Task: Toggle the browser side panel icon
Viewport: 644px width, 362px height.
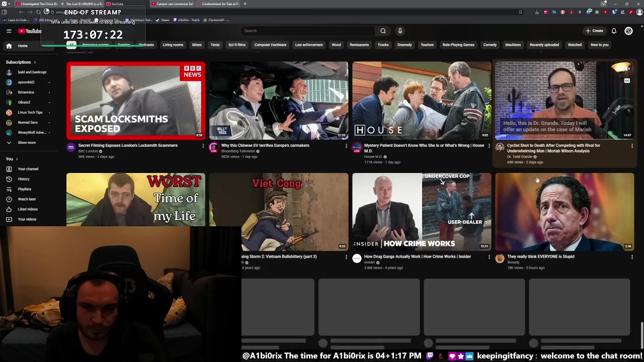Action: (4, 12)
